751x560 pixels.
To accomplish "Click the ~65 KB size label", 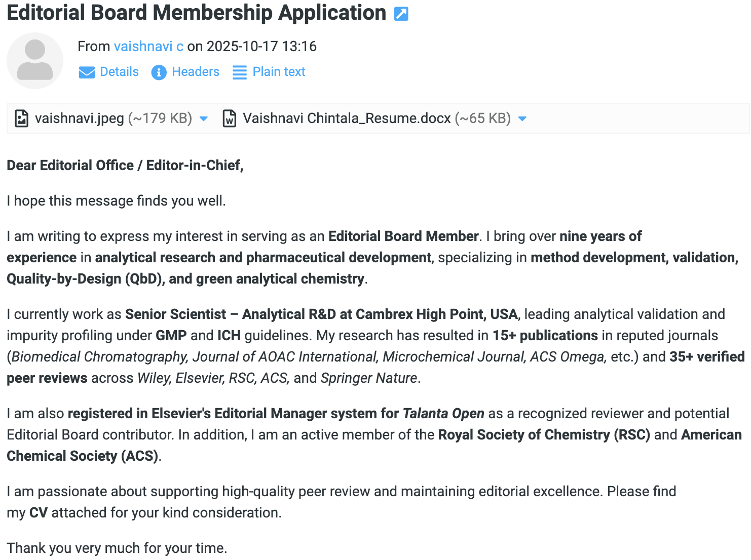I will 482,118.
